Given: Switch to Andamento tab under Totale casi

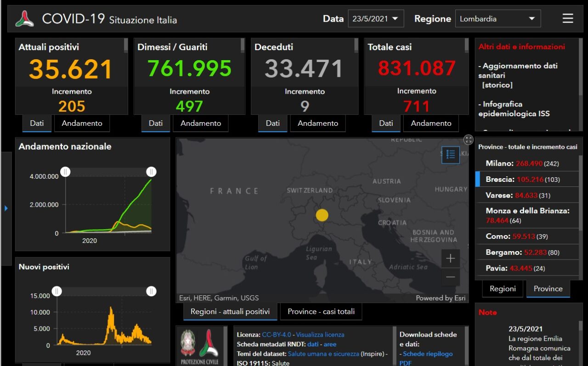Looking at the screenshot, I should [431, 123].
